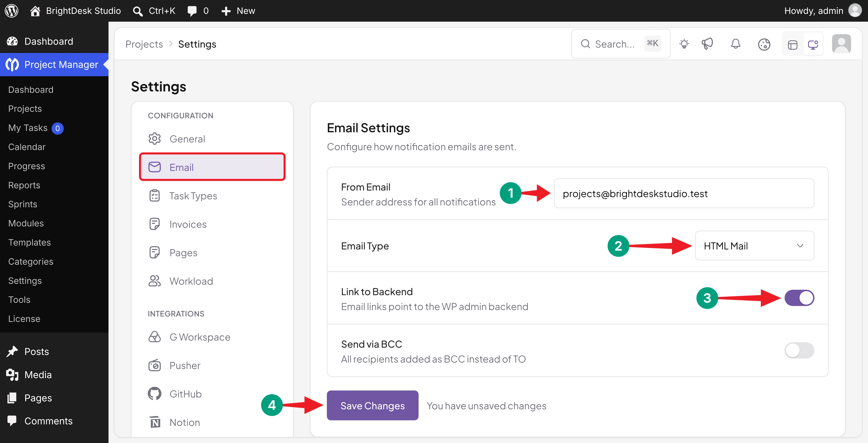The image size is (868, 443).
Task: Open Media in WordPress sidebar
Action: 54,375
